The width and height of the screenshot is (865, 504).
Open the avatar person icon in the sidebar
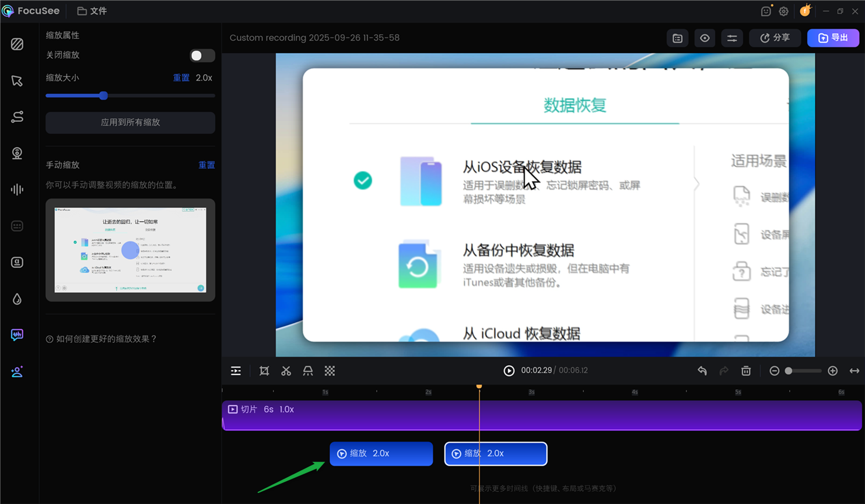point(17,372)
